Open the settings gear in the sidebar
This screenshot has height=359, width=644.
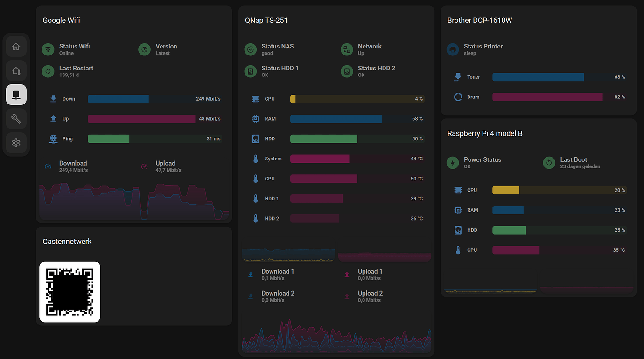(x=16, y=143)
